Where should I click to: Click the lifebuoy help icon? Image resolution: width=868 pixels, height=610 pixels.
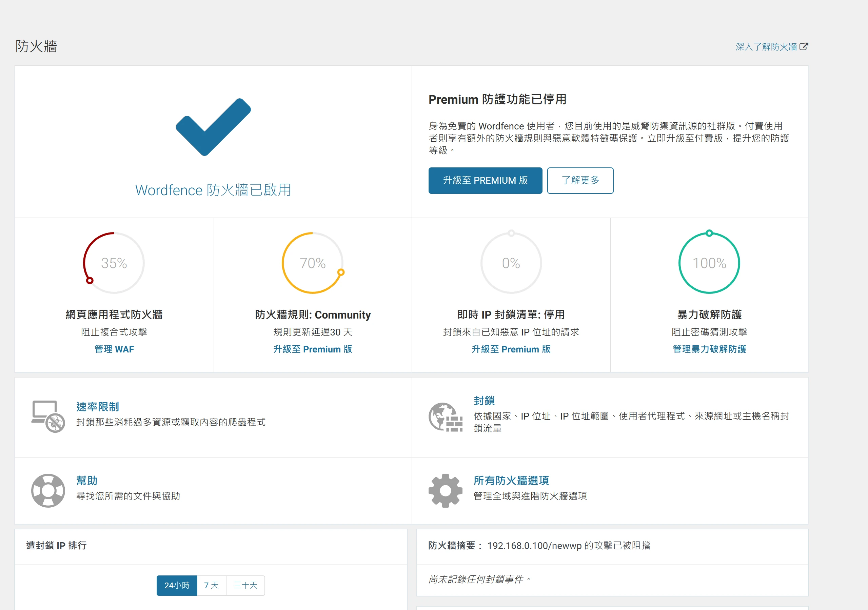(48, 490)
